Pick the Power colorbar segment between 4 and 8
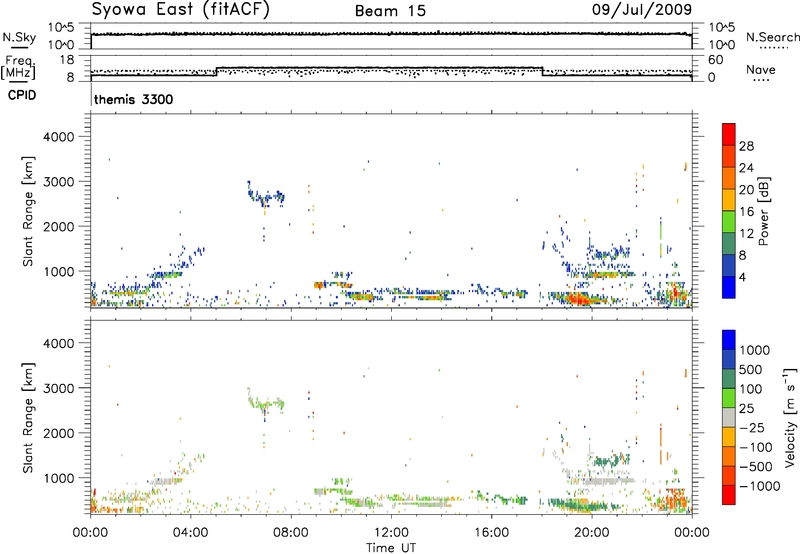 tap(729, 266)
